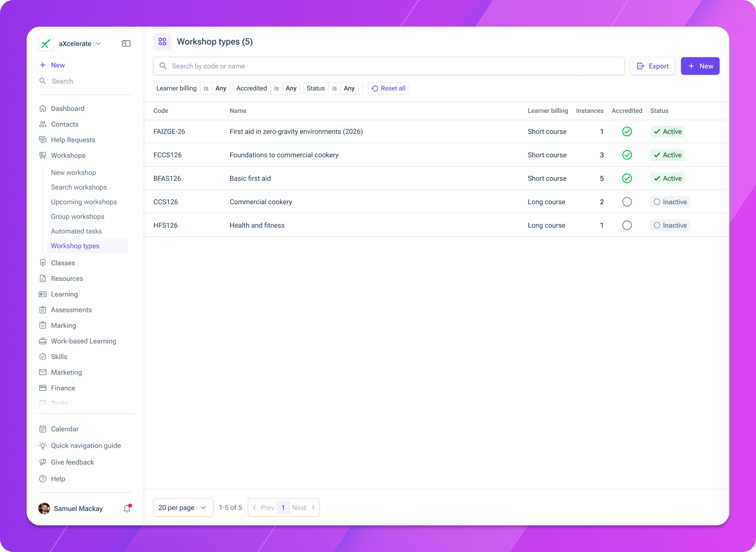Click Samuel Mackay's avatar
Image resolution: width=756 pixels, height=552 pixels.
44,509
